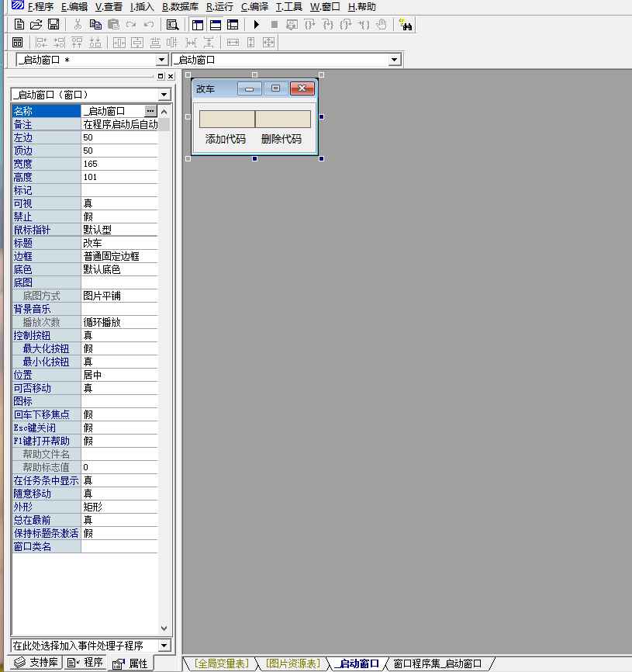Screen dimensions: 632x672
Task: Toggle the left work panel icon
Action: point(198,24)
